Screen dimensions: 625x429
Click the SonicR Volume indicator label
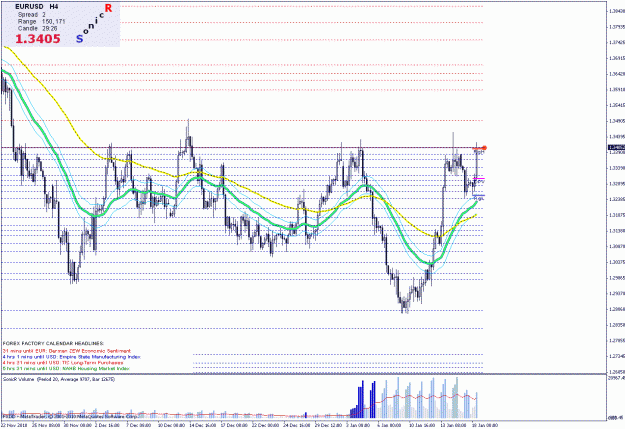59,379
